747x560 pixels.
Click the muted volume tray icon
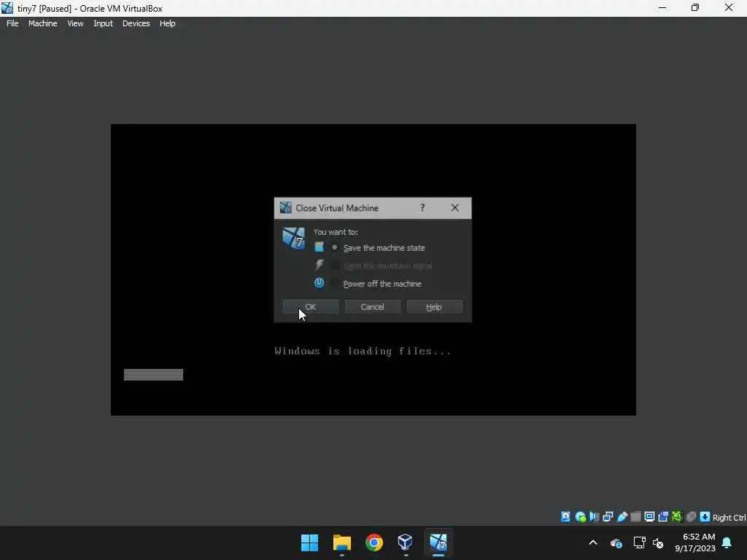tap(658, 542)
